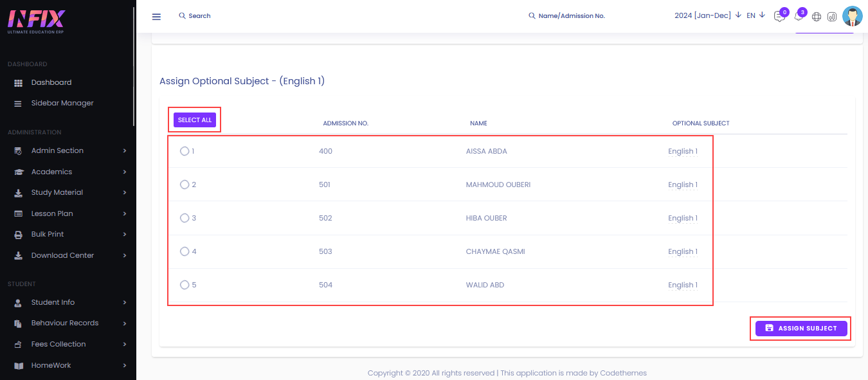
Task: Open Lesson Plan menu label
Action: (x=52, y=214)
